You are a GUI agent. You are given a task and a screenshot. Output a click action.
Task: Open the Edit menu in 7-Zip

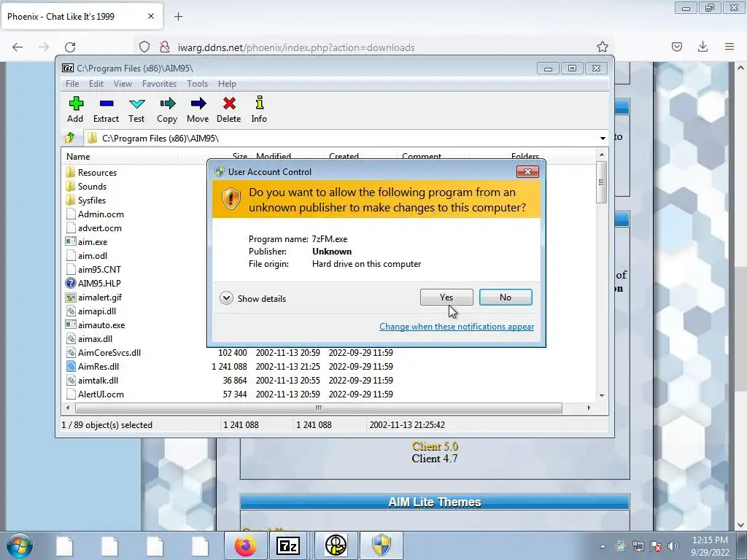point(96,83)
